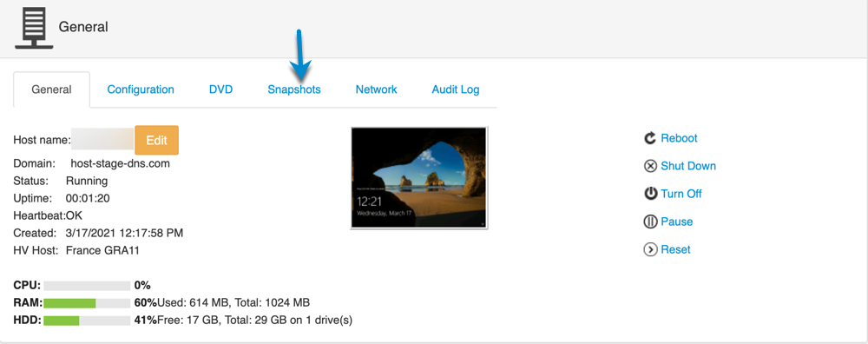The image size is (868, 344).
Task: Select the domain text host-stage-dns.com
Action: (x=120, y=164)
